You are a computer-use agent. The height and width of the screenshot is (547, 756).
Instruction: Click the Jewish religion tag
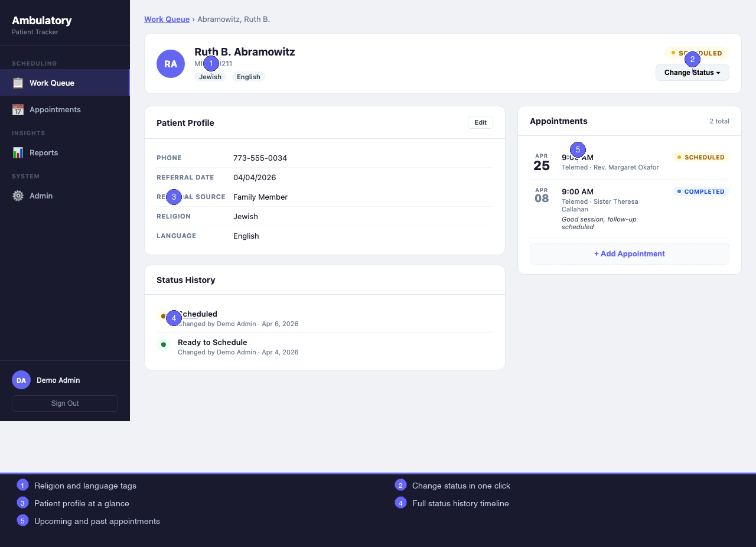click(210, 77)
